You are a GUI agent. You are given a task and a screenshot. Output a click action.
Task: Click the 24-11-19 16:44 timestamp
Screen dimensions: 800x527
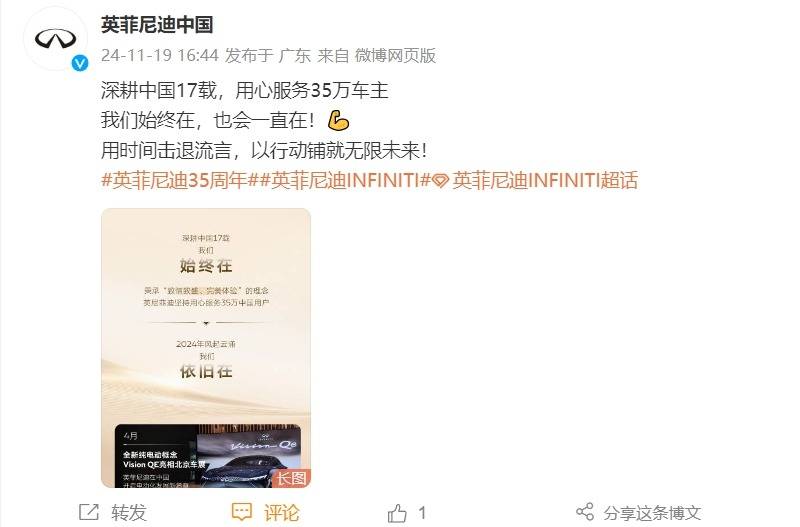(160, 55)
